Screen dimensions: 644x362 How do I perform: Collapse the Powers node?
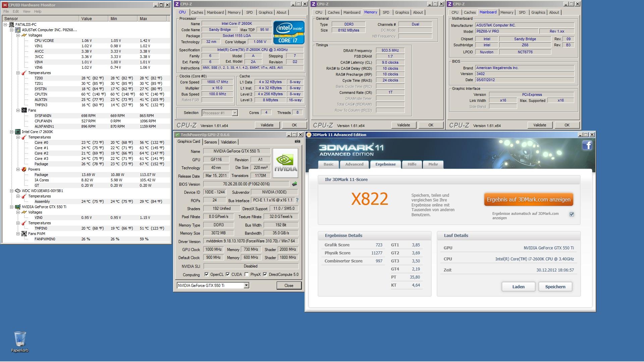click(x=18, y=169)
